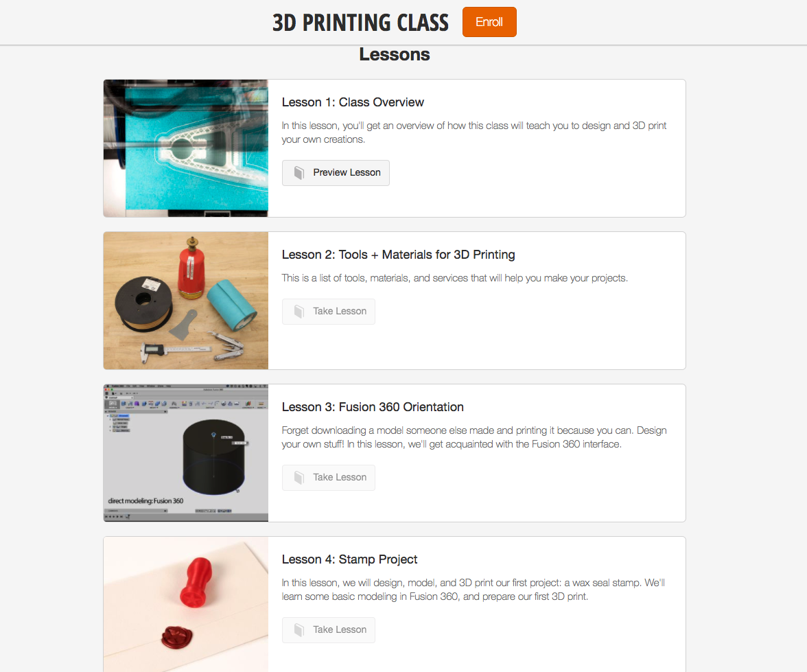
Task: Click book icon in Lesson 3 button
Action: (x=299, y=477)
